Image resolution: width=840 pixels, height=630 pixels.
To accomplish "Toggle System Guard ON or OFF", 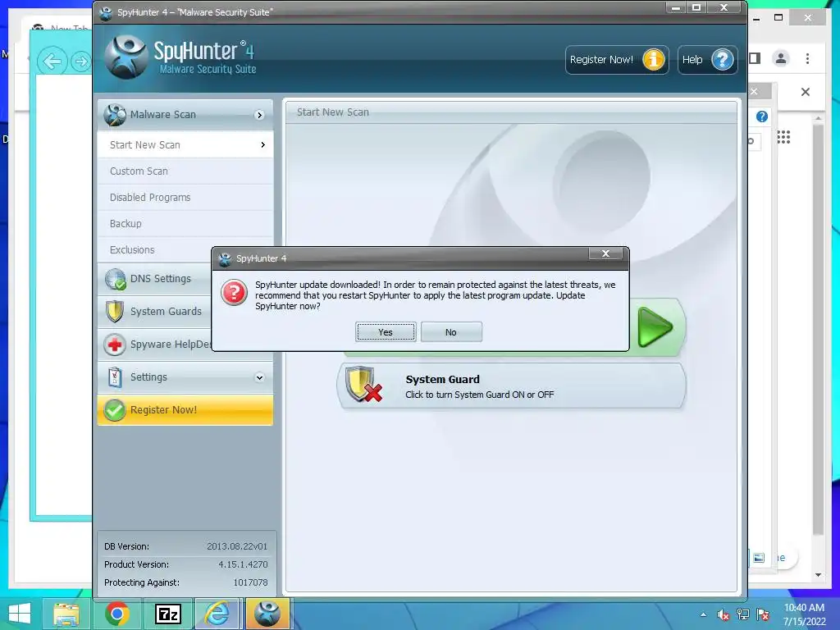I will click(512, 386).
